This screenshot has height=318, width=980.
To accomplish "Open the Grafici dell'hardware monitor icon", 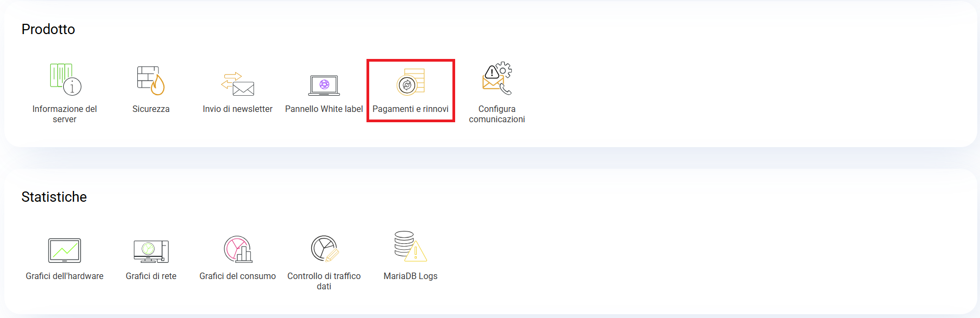I will (x=64, y=250).
